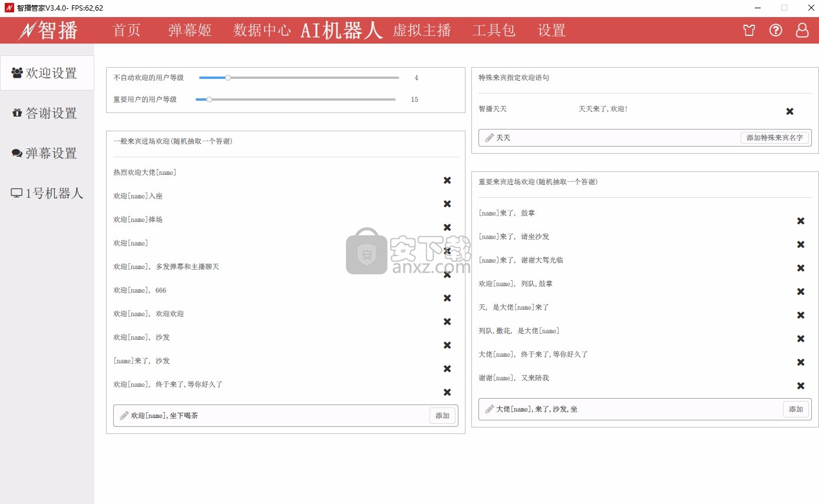Delete the 列队,撒花 greeting
The width and height of the screenshot is (819, 504).
[801, 339]
